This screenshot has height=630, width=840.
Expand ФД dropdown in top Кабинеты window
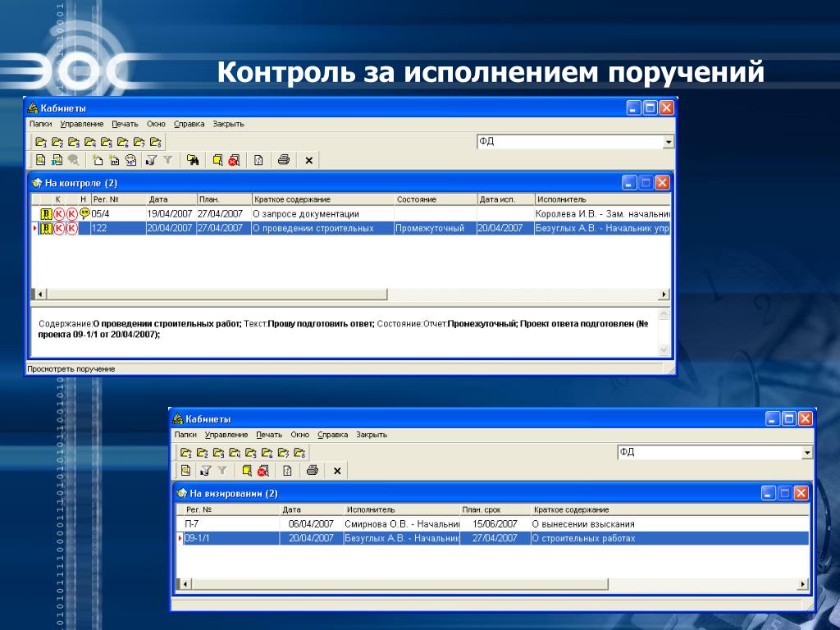point(668,142)
